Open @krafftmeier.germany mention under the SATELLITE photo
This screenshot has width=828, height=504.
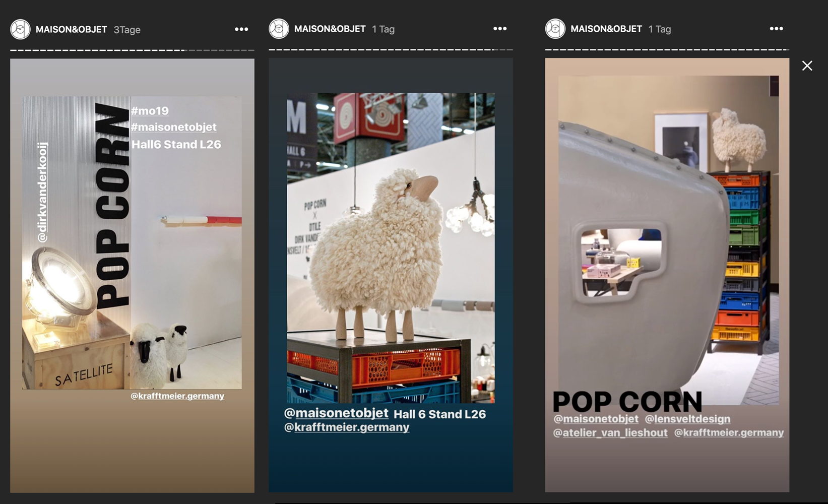pos(177,396)
